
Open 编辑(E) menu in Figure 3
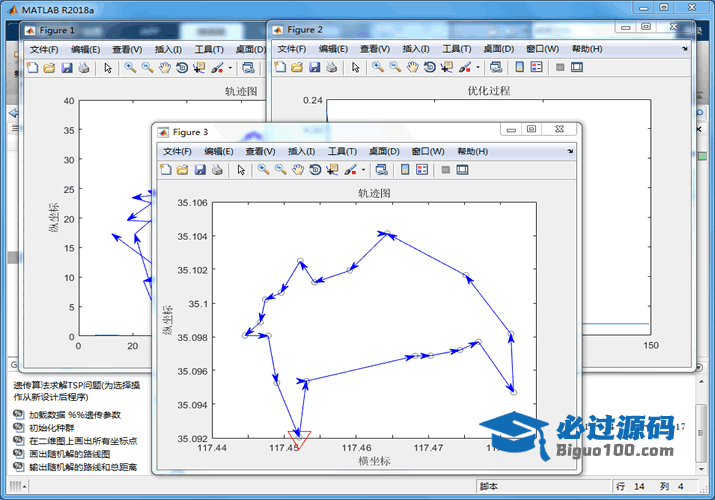219,151
